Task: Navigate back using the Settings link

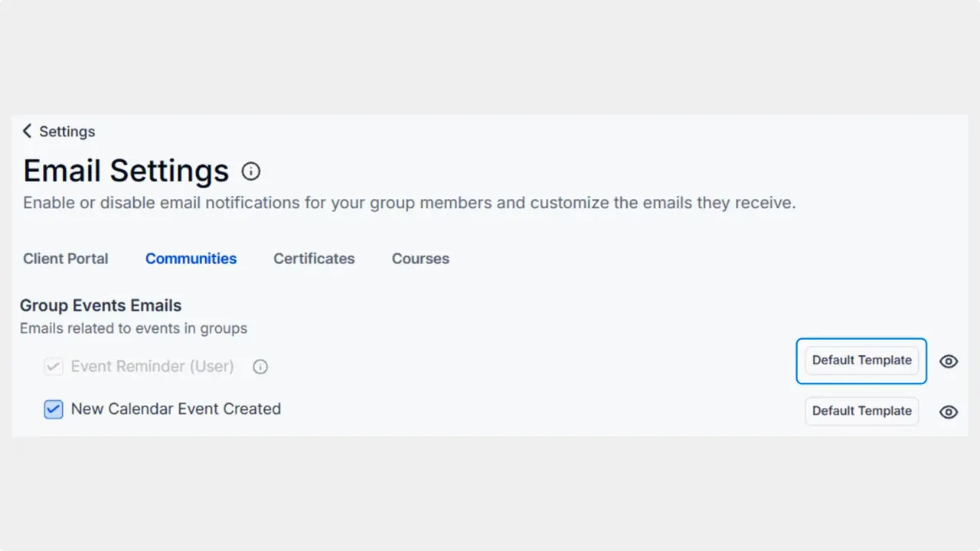Action: (67, 131)
